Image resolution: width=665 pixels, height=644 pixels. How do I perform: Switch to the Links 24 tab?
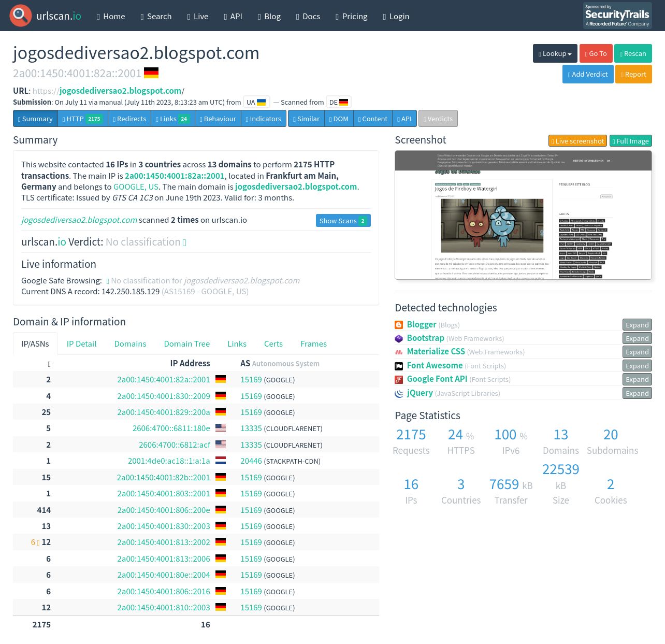173,119
